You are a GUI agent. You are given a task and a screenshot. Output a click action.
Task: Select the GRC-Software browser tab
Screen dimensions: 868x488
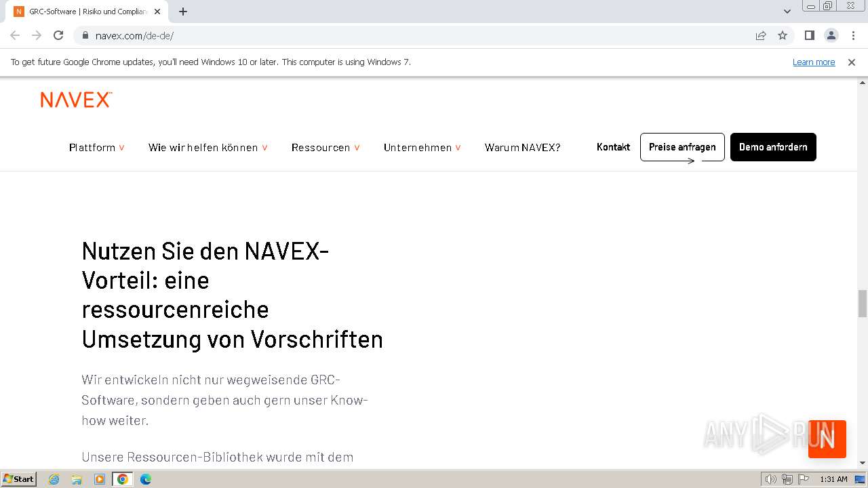pos(87,12)
